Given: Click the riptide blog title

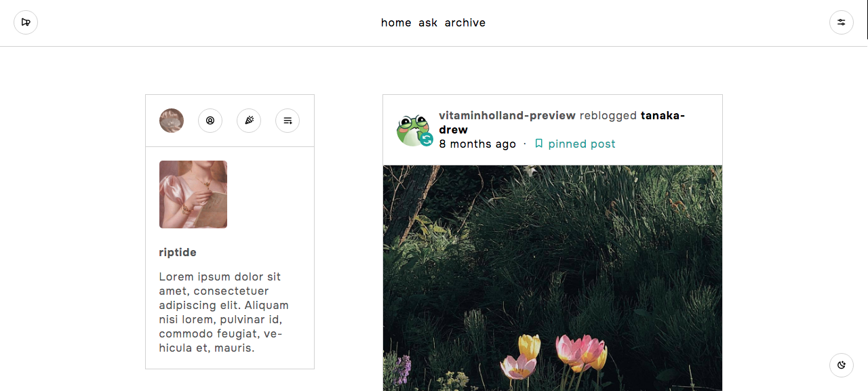Looking at the screenshot, I should pos(178,252).
